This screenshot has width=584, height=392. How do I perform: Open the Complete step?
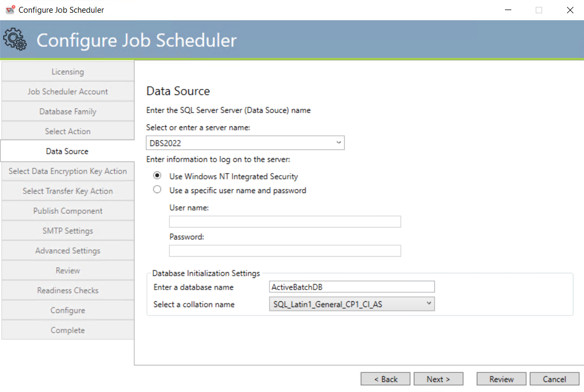68,330
